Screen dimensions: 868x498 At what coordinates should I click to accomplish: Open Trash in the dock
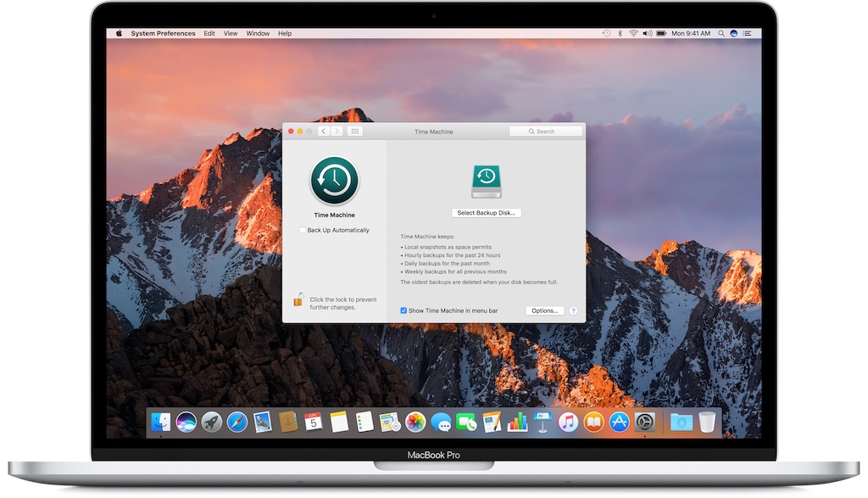pyautogui.click(x=707, y=422)
